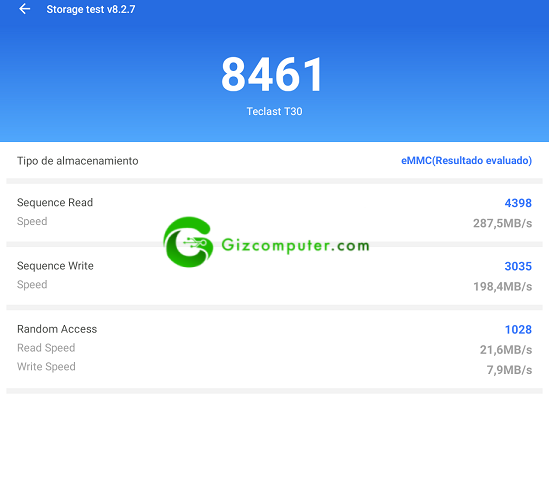Screen dimensions: 549x500
Task: Tap the back arrow icon
Action: [25, 9]
